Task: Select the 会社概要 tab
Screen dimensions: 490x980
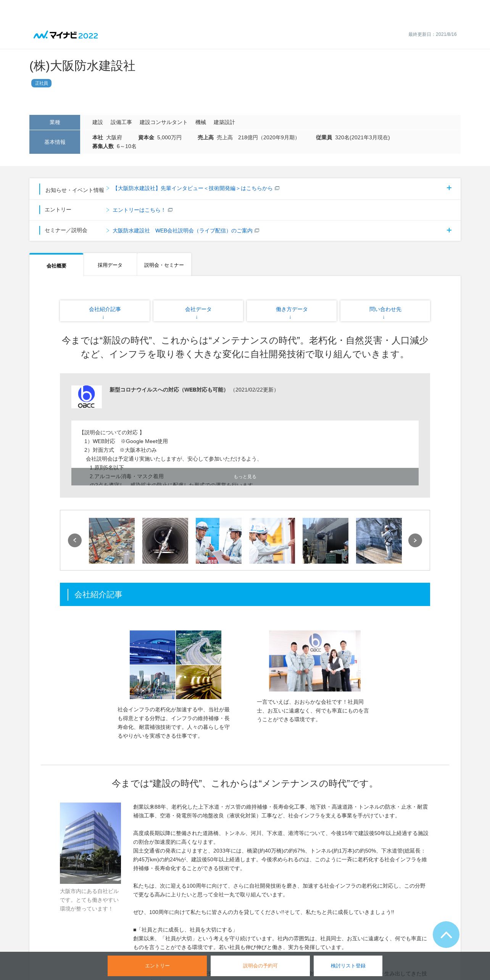Action: (x=56, y=265)
